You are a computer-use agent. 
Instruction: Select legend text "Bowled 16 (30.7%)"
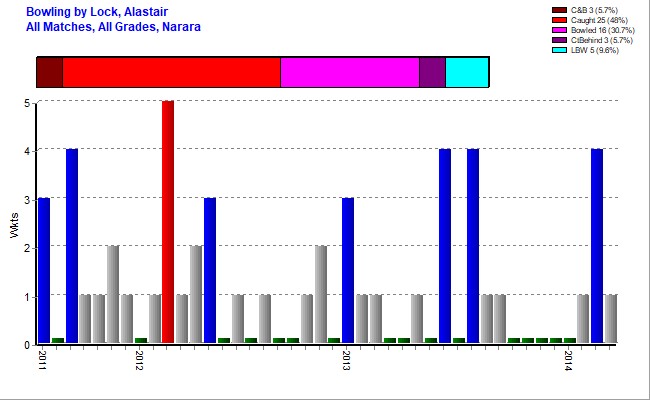603,30
